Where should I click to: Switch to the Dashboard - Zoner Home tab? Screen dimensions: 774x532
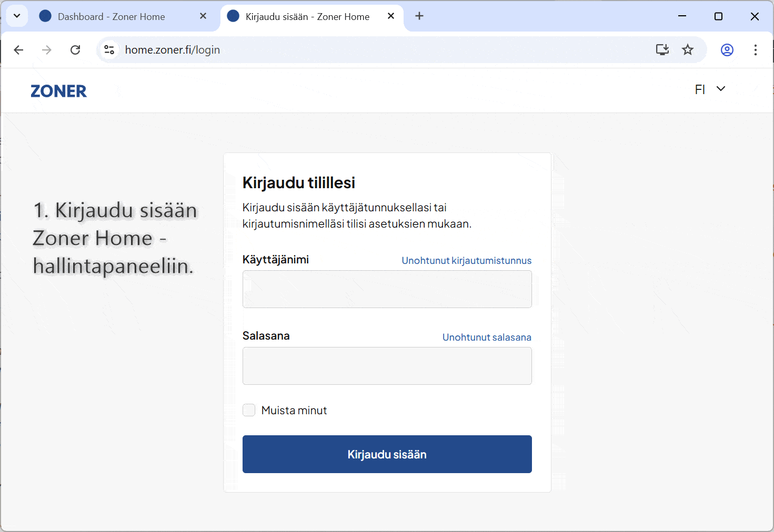[111, 17]
